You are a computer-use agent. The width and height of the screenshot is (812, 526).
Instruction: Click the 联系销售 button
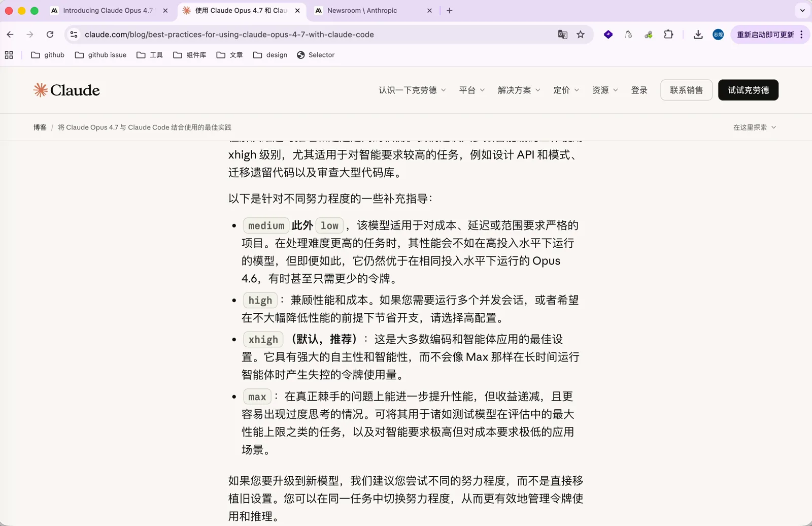click(686, 90)
